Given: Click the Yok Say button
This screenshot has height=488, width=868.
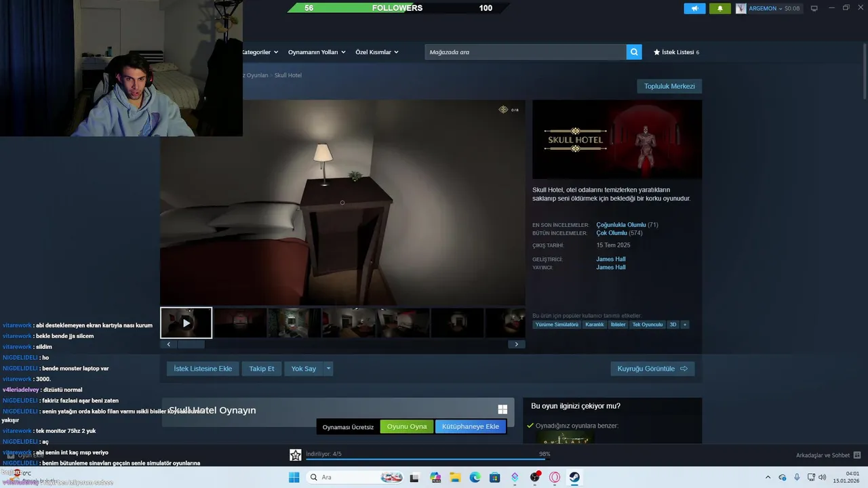Looking at the screenshot, I should point(304,369).
